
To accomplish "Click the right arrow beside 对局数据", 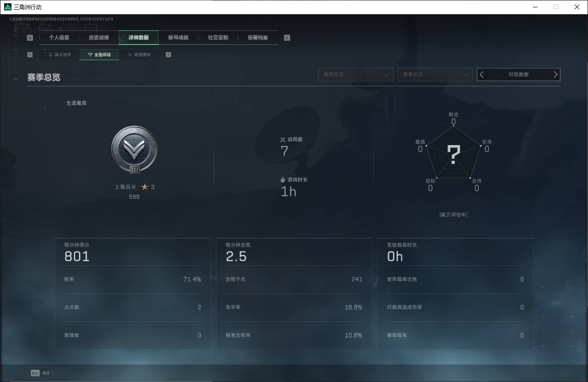I will click(555, 74).
